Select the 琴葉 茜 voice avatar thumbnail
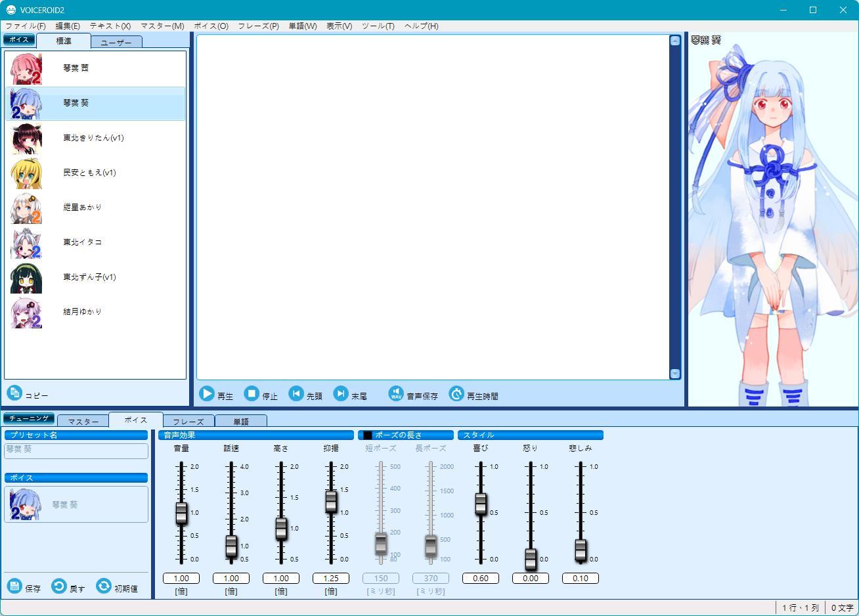 click(x=26, y=68)
